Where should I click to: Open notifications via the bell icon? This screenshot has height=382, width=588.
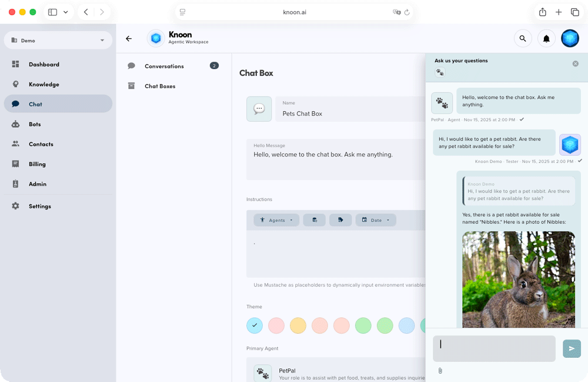click(x=546, y=38)
